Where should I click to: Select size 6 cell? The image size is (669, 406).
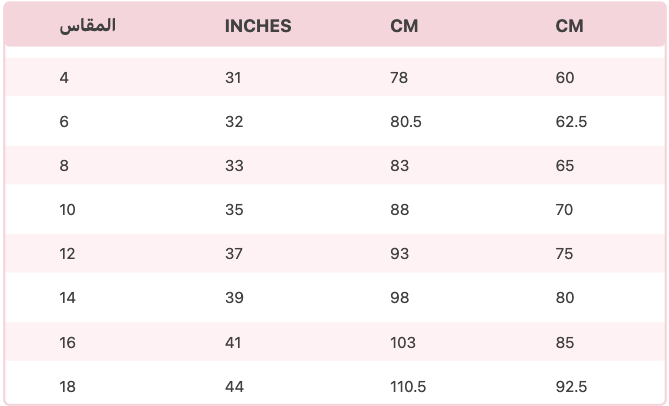point(64,122)
